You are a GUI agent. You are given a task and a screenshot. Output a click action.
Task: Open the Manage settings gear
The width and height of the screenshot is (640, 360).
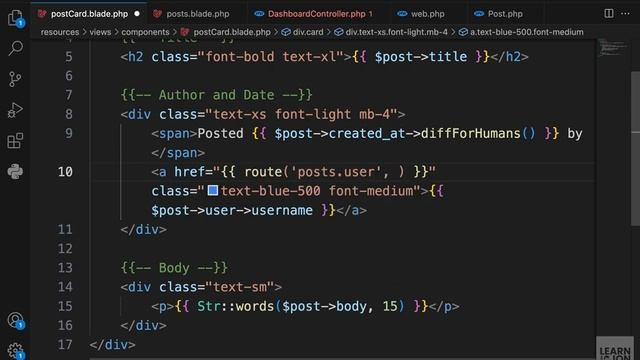[15, 350]
